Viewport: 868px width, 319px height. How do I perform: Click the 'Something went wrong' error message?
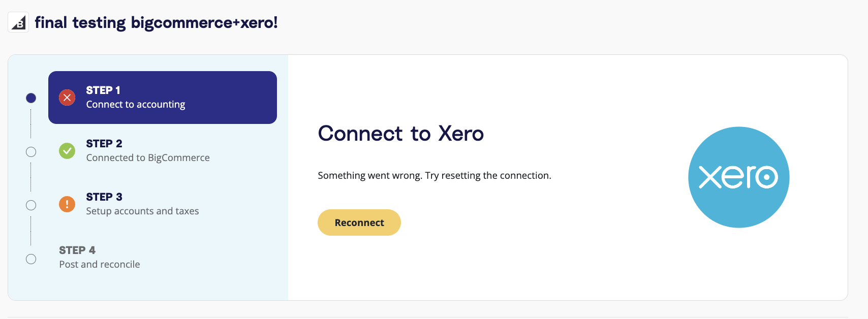(x=435, y=176)
